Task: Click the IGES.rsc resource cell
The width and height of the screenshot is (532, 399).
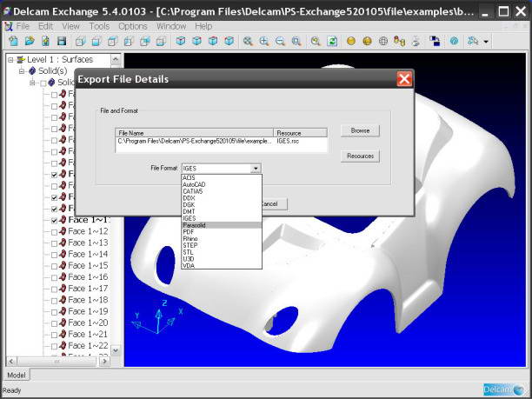Action: pos(288,141)
